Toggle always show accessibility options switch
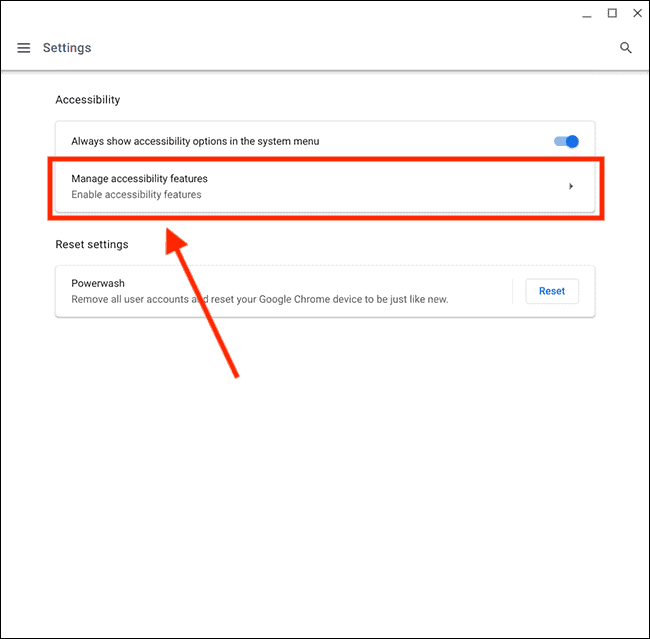This screenshot has width=650, height=639. click(x=567, y=141)
